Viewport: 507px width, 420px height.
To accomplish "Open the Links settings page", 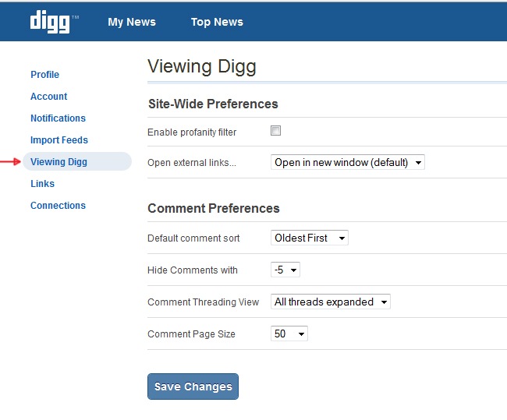I will point(42,184).
